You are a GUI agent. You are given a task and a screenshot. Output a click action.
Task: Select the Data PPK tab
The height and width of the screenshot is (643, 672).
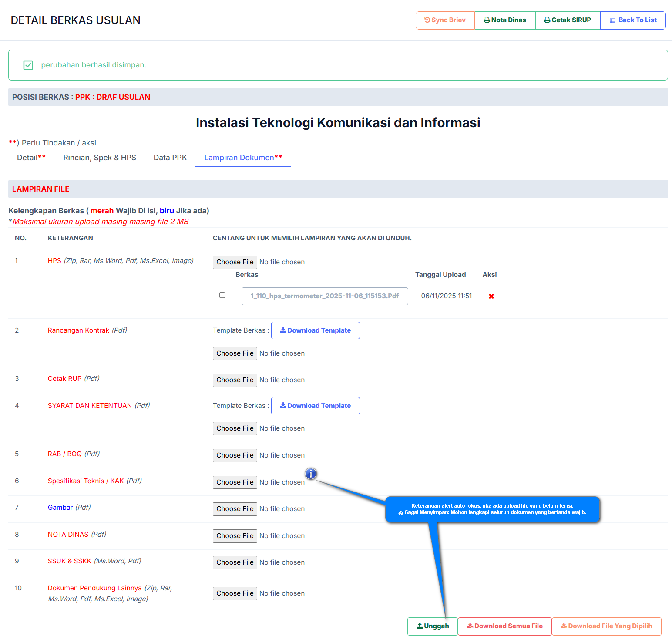[170, 158]
